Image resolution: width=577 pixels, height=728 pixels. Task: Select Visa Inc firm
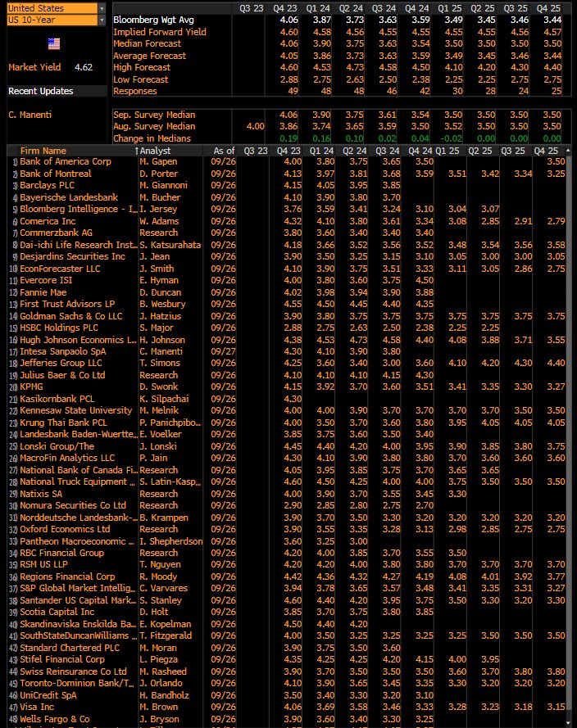coord(37,707)
